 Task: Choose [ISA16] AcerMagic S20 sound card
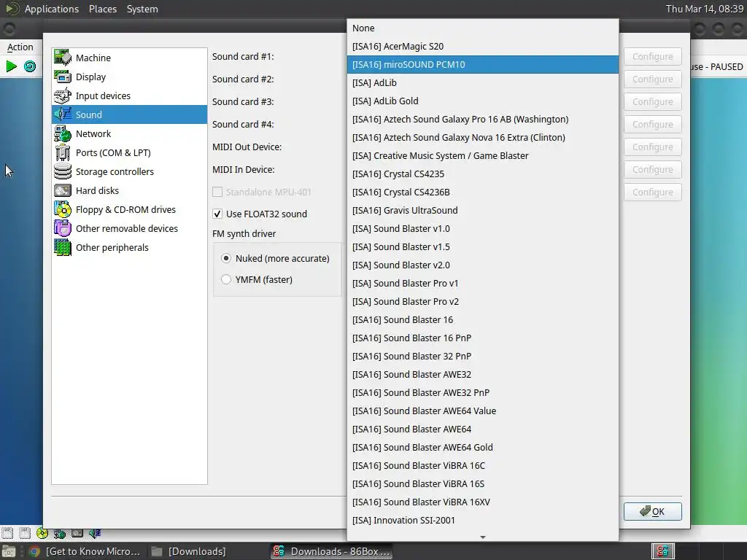point(483,46)
